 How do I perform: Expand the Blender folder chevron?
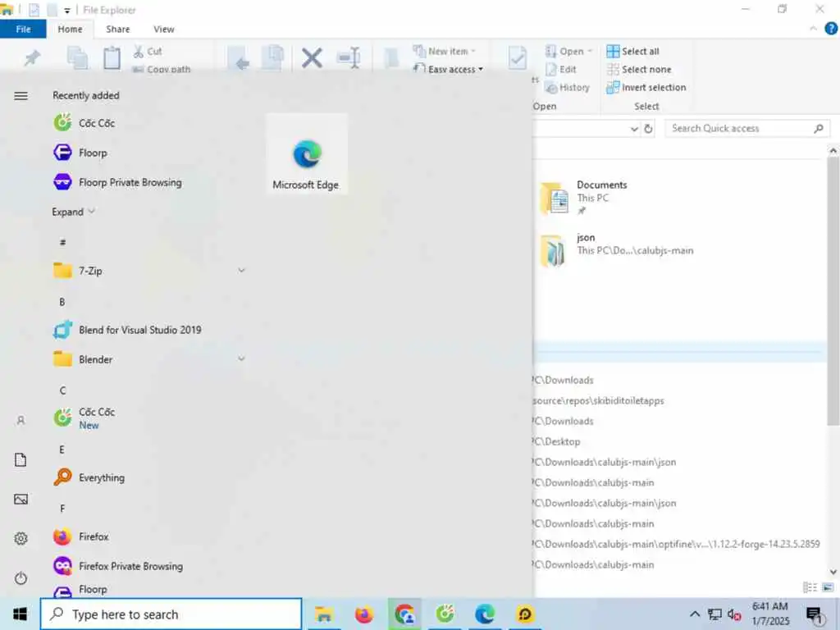pyautogui.click(x=242, y=359)
